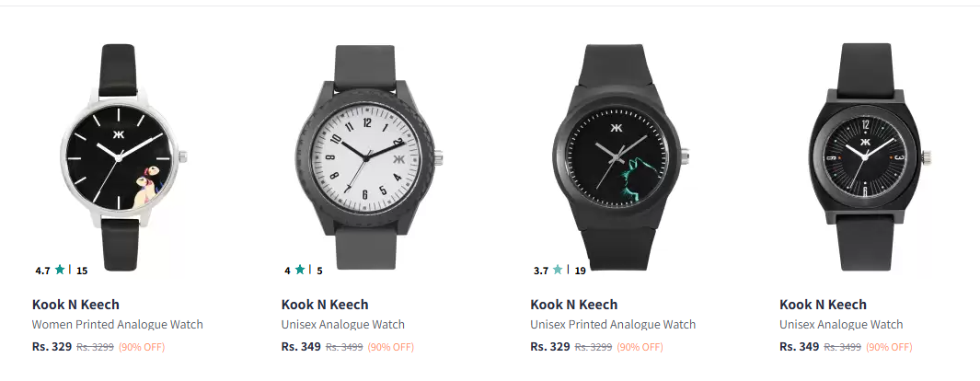Open the white-dial unisex watch image
This screenshot has height=381, width=980.
[x=367, y=156]
